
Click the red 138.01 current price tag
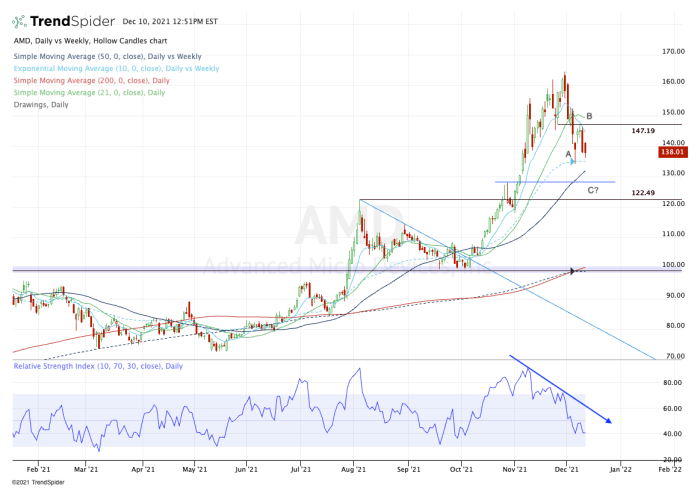tap(671, 152)
